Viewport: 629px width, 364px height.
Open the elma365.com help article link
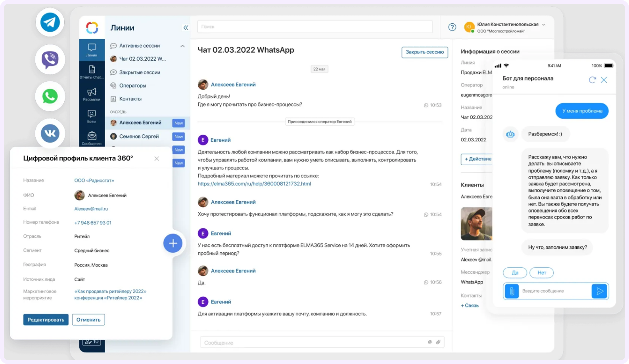tap(254, 184)
